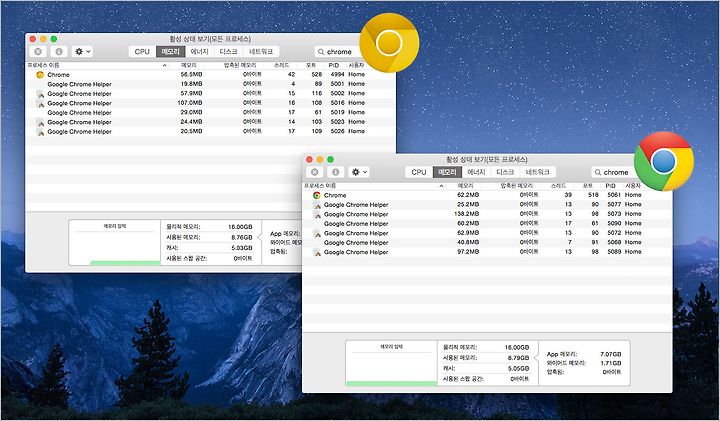
Task: Select the 메모리 tab in the back window
Action: coord(170,52)
